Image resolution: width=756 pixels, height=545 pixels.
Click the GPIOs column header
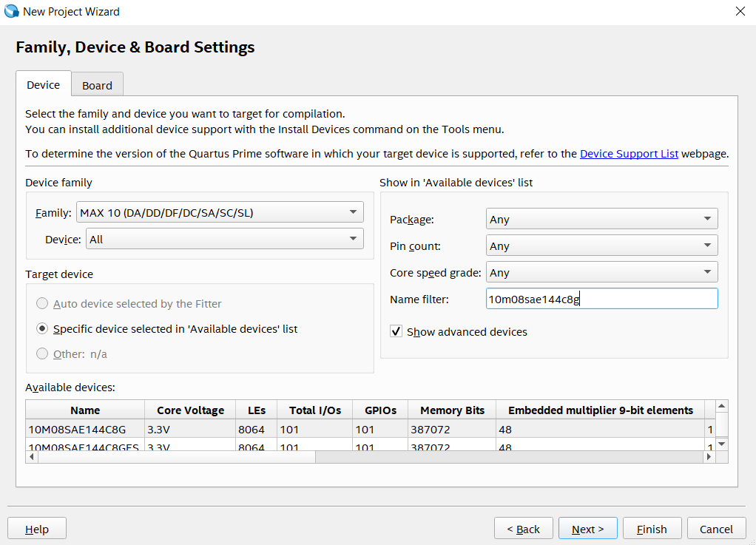click(x=380, y=410)
